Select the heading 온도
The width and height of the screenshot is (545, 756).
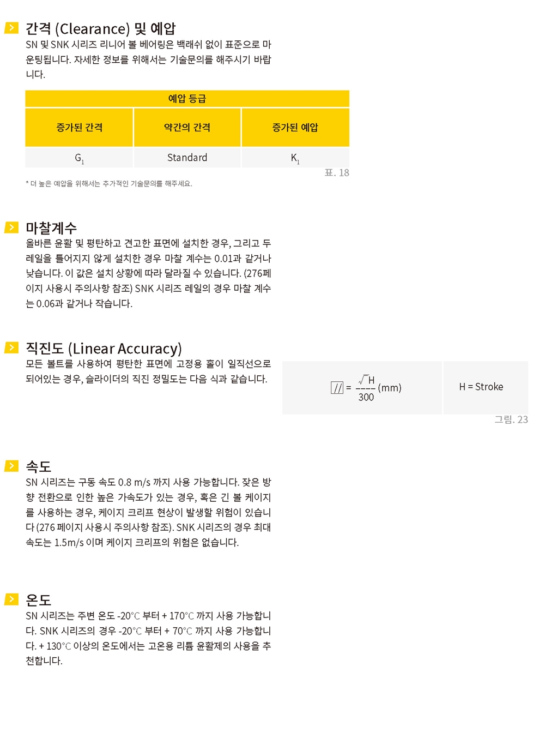coord(38,600)
